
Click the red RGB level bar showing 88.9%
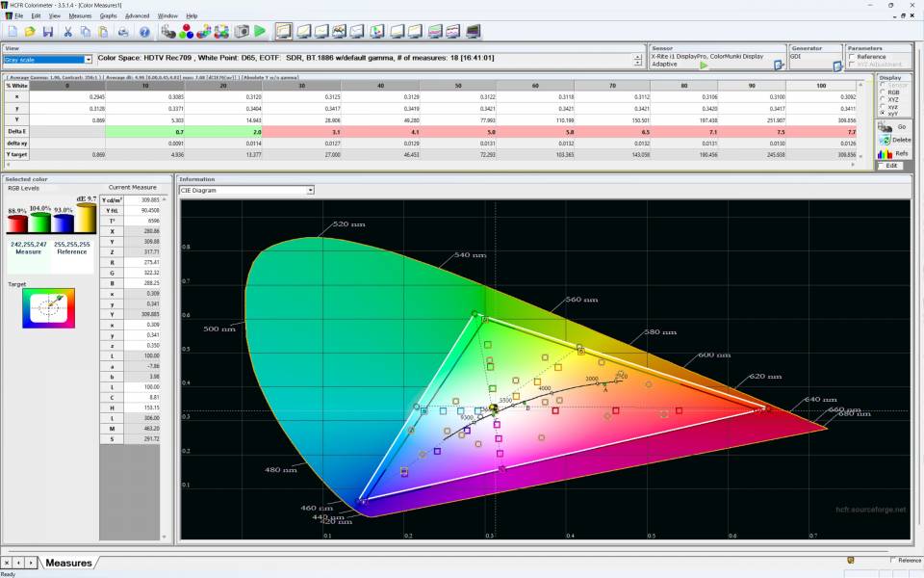17,223
